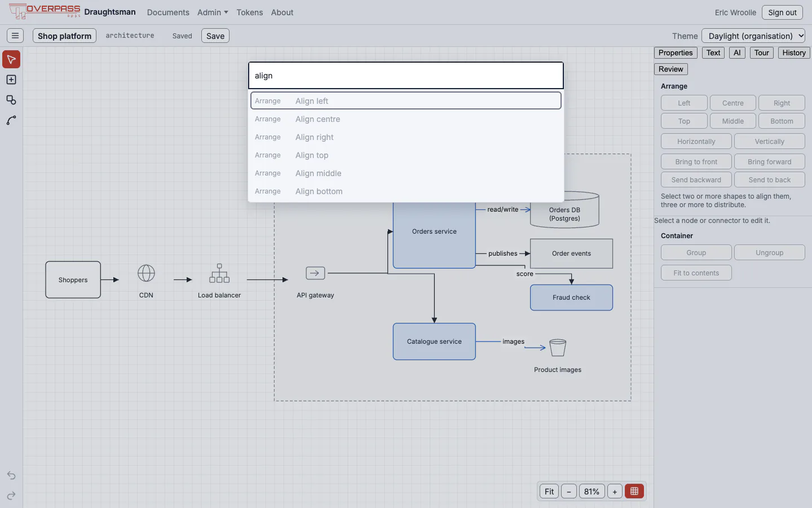Zoom out with the minus button
812x508 pixels.
pos(569,491)
